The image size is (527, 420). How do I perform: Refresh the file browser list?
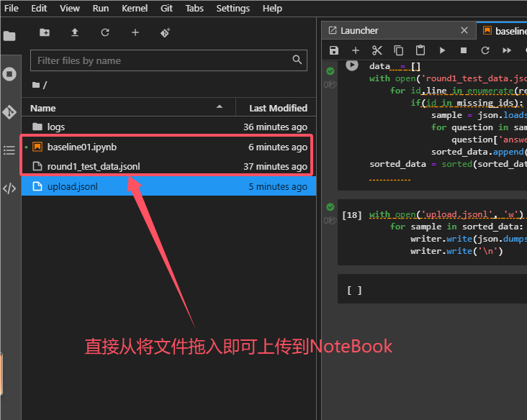(105, 32)
